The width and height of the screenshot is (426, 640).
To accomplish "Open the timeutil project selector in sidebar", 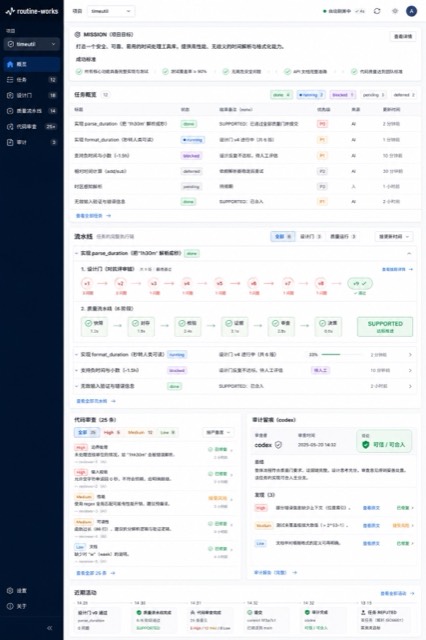I will tap(32, 44).
